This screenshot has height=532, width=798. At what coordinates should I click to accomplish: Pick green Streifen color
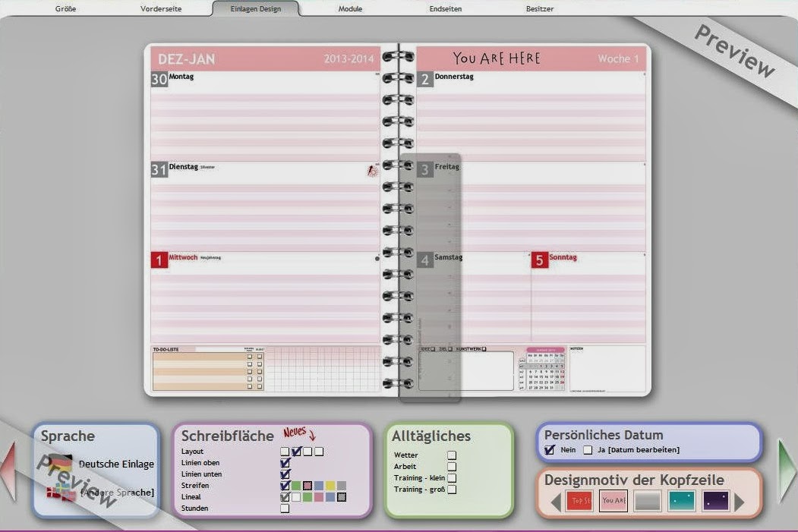point(296,486)
